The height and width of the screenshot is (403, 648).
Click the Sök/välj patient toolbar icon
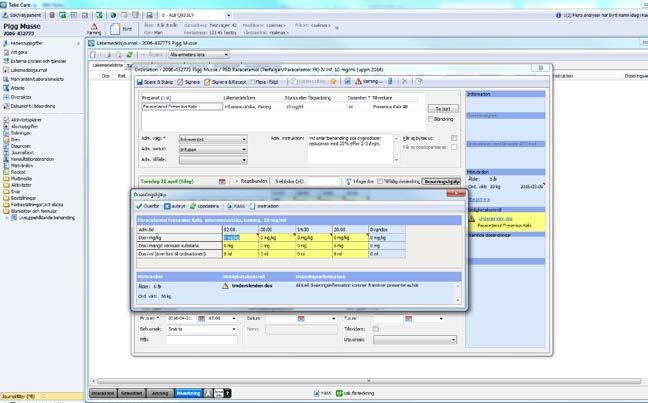pos(23,15)
